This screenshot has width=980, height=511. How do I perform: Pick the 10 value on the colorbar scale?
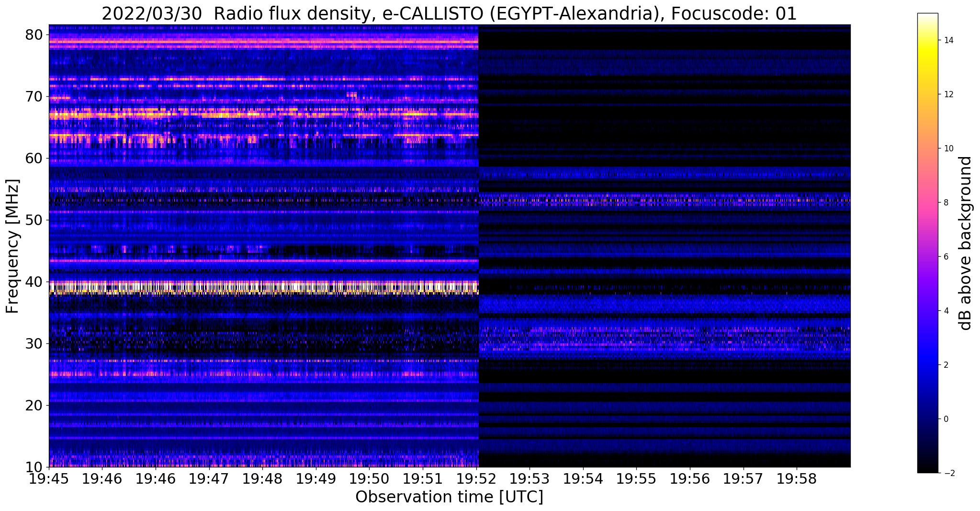(947, 148)
